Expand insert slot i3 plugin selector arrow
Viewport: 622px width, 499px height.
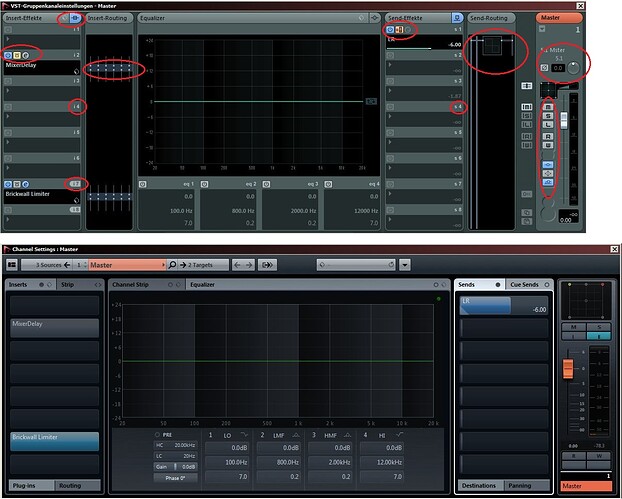pos(8,90)
